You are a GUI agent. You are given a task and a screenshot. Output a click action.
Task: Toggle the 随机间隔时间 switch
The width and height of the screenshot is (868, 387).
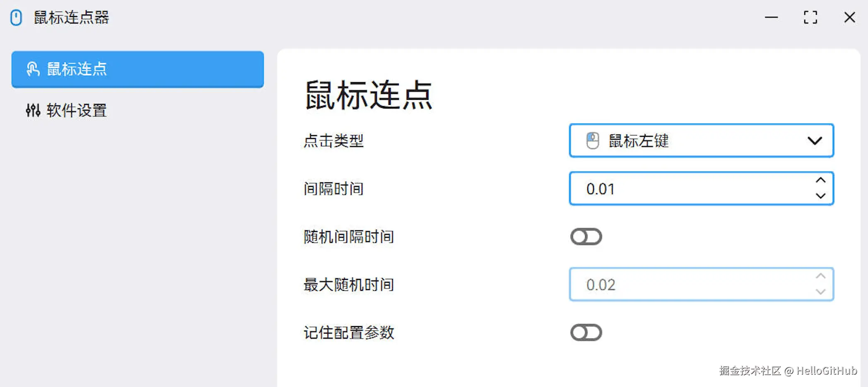point(586,237)
